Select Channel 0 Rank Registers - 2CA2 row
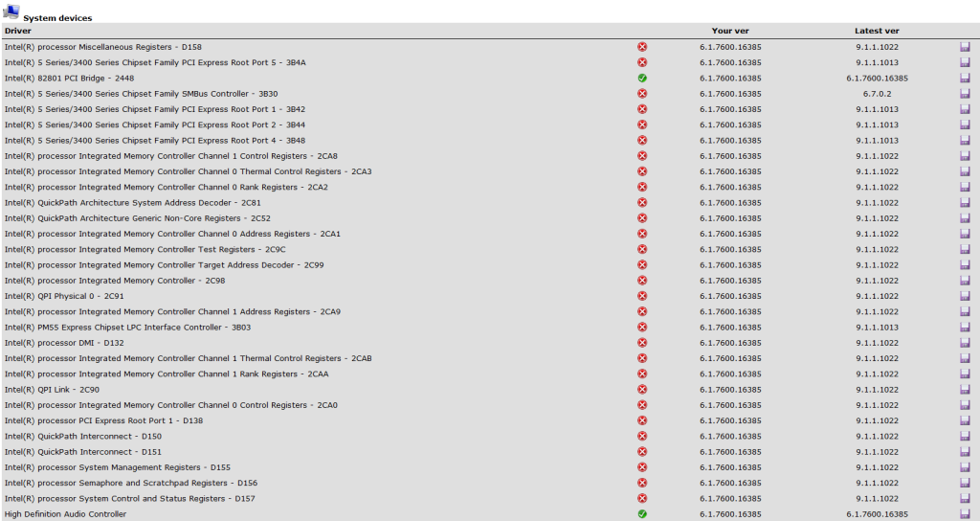 tap(490, 187)
